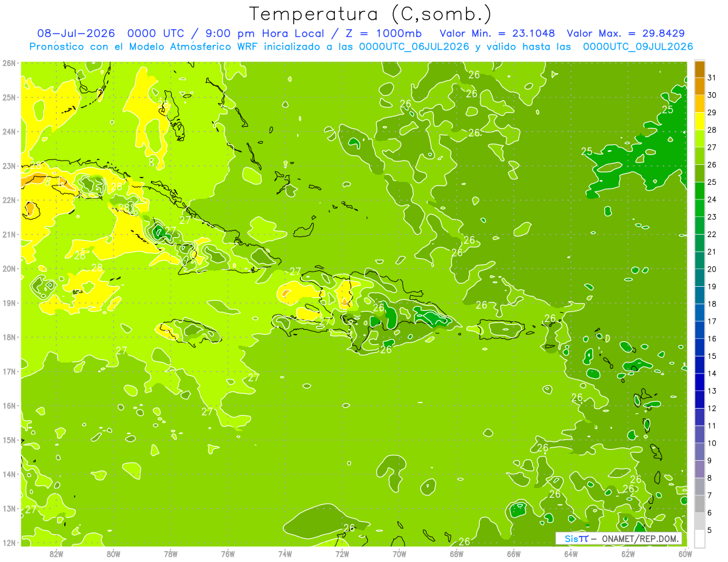Click the title "Temperatura (C,somb.)"
Viewport: 728px width, 562px height.
(371, 13)
